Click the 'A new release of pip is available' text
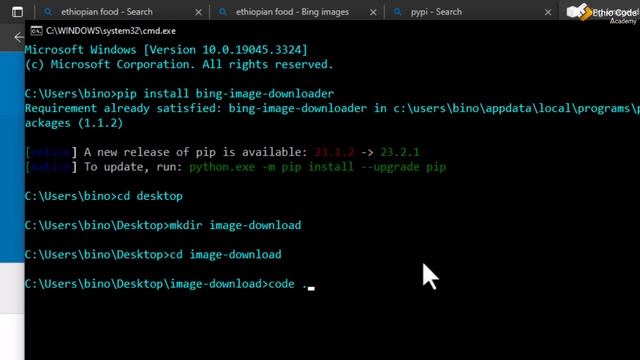Screen dimensions: 640x360 pyautogui.click(x=196, y=152)
